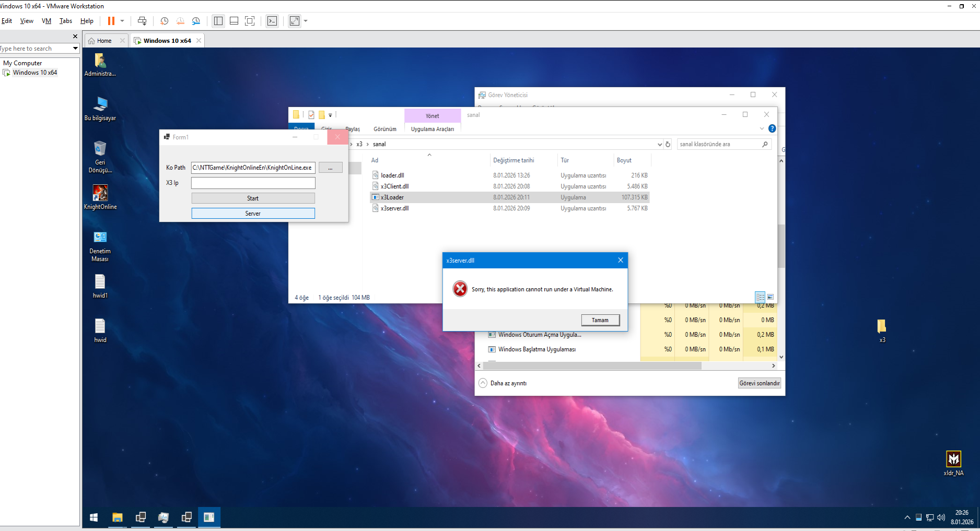
Task: Select Windows 10 x64 in the library tree
Action: click(x=35, y=73)
